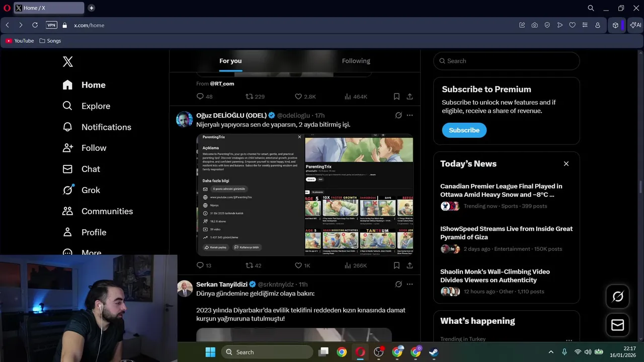Open more options for Trending in Turkey
The height and width of the screenshot is (362, 644).
[x=569, y=340]
